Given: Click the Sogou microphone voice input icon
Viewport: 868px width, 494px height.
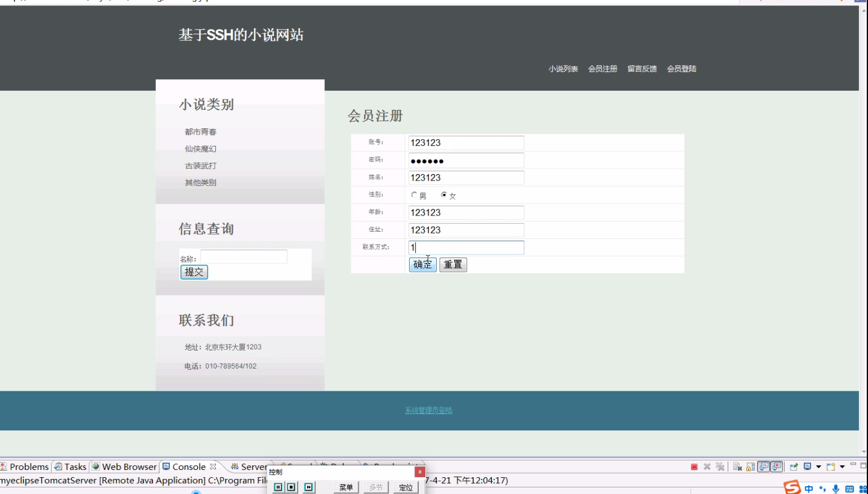Looking at the screenshot, I should coord(836,489).
